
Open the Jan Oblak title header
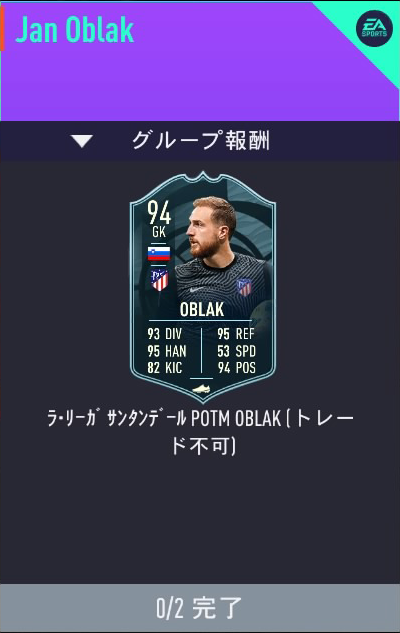coord(75,30)
